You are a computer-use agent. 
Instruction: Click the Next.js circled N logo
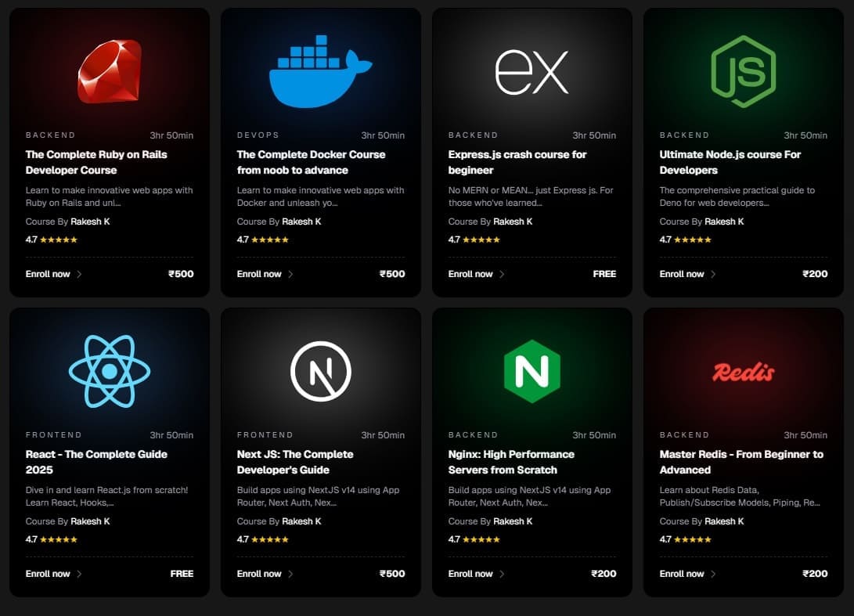pos(320,371)
